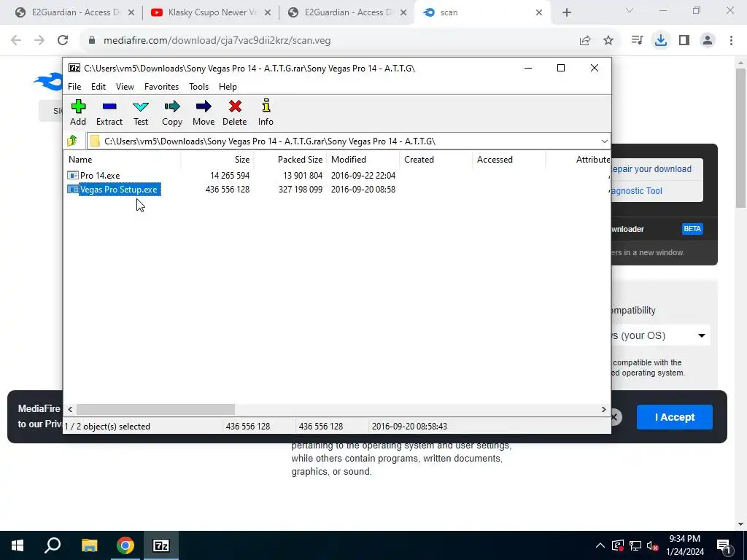Click the Diagnostic Tool link
This screenshot has height=560, width=747.
(x=637, y=191)
